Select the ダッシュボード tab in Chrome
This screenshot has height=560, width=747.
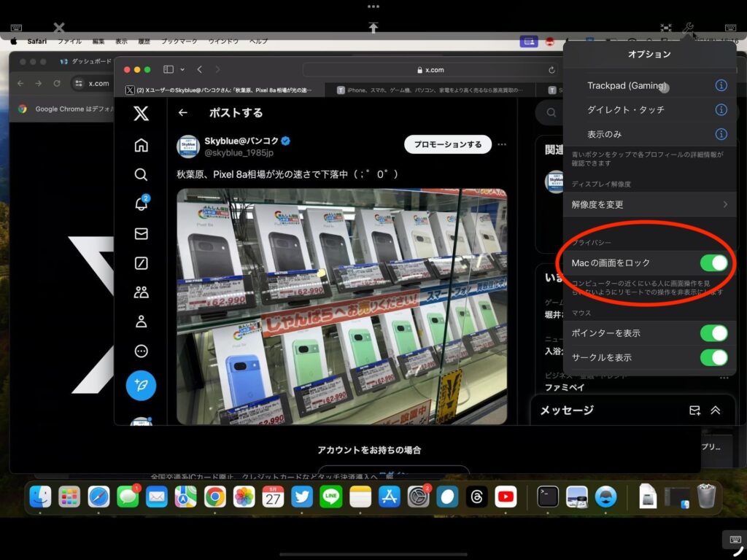click(x=85, y=61)
